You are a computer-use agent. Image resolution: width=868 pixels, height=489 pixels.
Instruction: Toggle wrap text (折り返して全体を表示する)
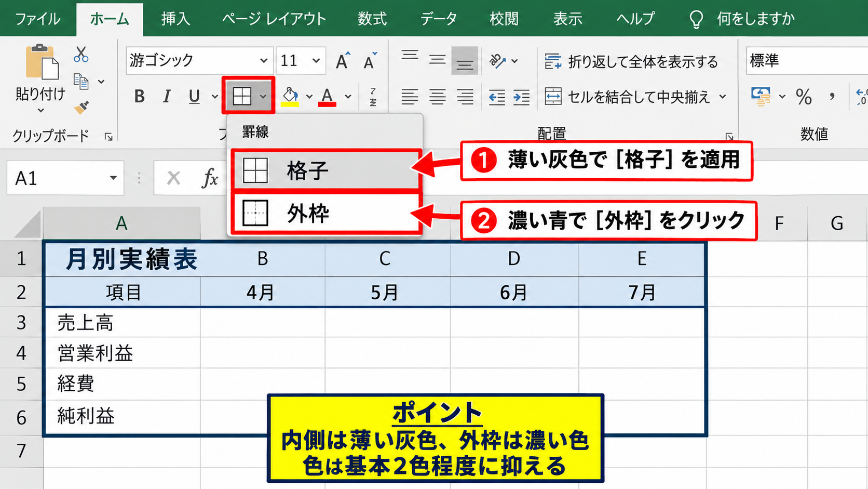(631, 62)
